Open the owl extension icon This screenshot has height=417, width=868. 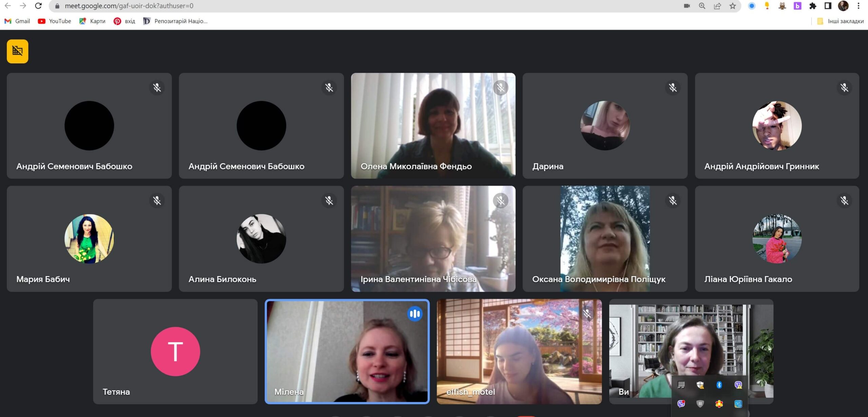[782, 6]
